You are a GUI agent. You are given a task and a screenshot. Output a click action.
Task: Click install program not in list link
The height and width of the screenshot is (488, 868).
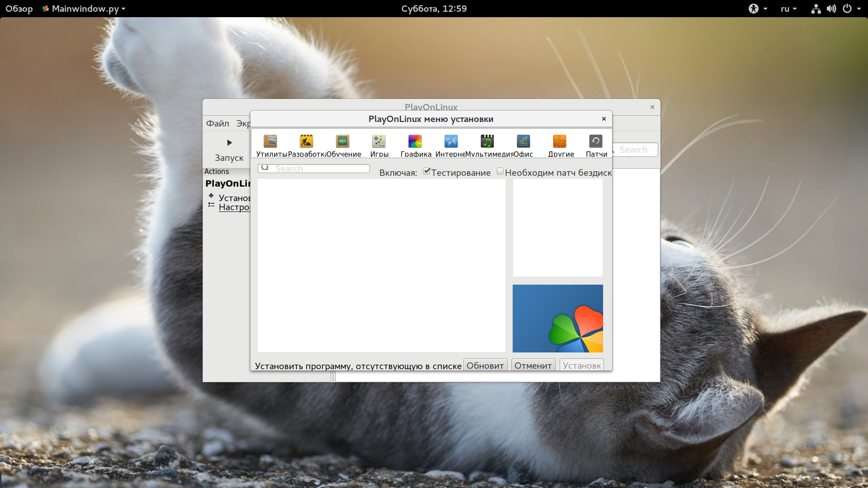358,366
